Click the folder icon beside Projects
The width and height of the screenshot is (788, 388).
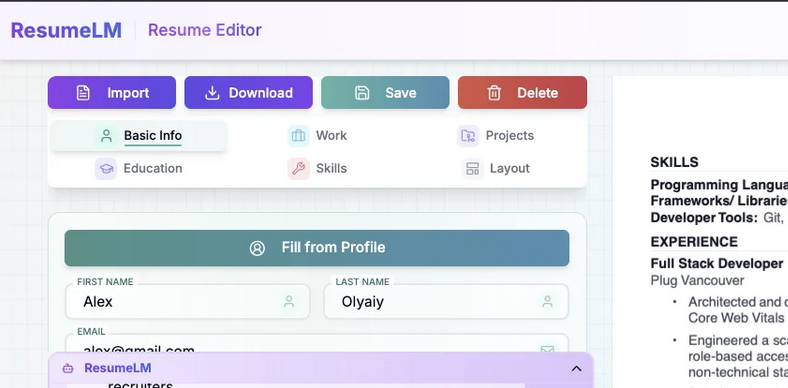[x=468, y=136]
